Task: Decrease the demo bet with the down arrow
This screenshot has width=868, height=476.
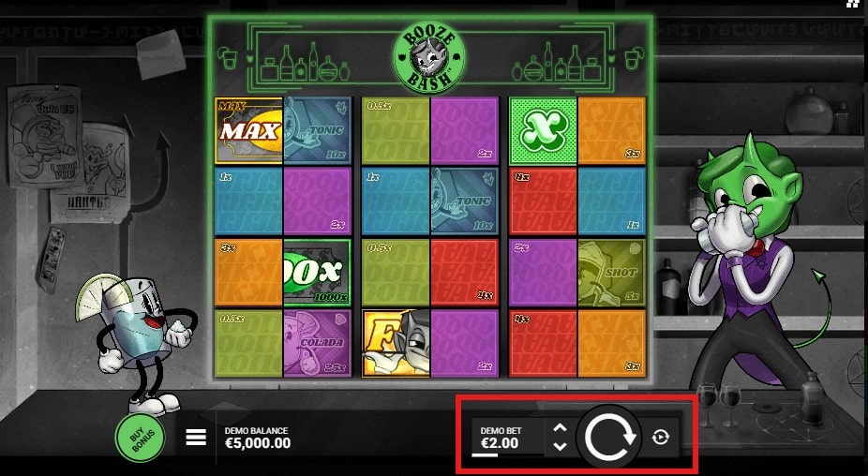Action: point(561,446)
